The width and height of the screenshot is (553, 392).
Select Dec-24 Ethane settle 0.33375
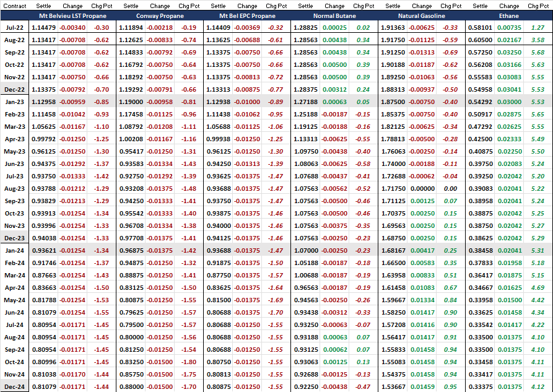pyautogui.click(x=480, y=386)
